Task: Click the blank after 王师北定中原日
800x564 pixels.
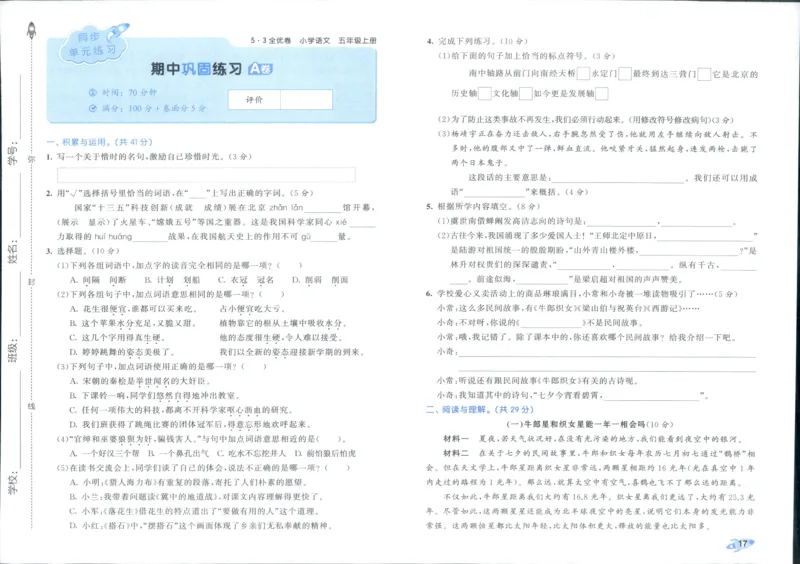Action: click(x=705, y=236)
